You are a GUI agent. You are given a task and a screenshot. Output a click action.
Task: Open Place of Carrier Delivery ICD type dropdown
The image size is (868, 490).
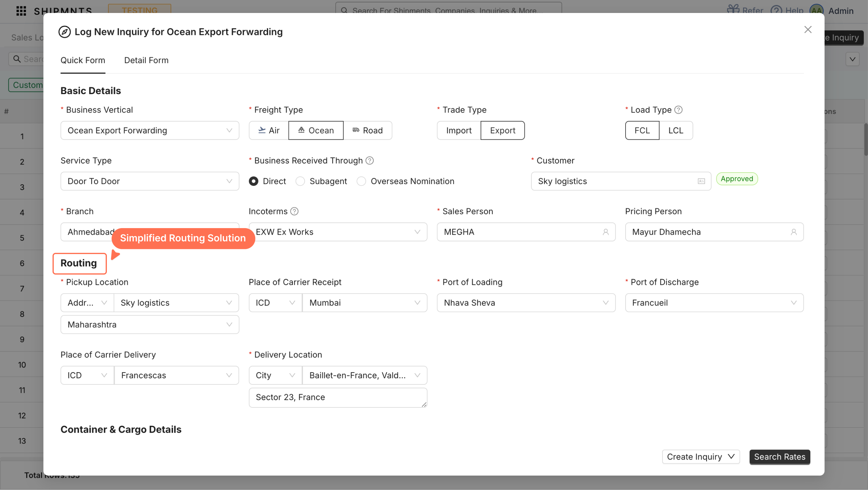[87, 376]
